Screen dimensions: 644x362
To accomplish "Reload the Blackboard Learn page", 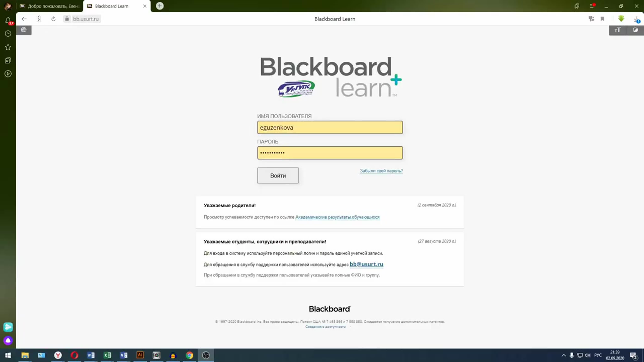I will 53,19.
